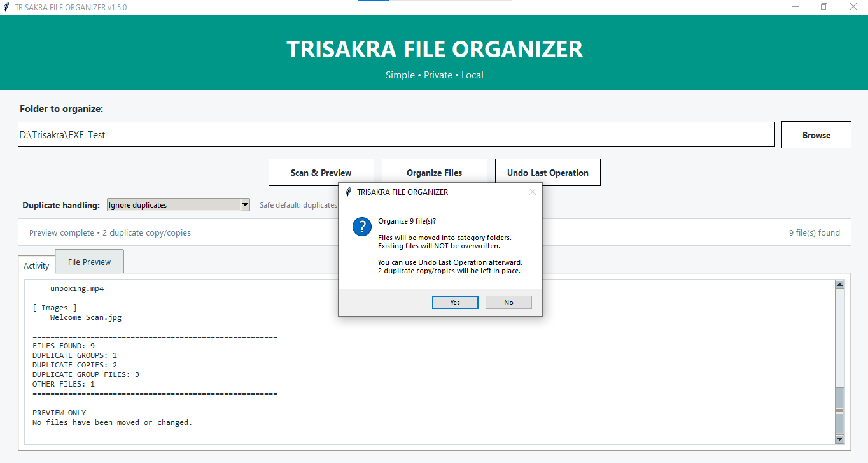The image size is (868, 463).
Task: Click the feather icon in the dialog title bar
Action: tap(348, 192)
